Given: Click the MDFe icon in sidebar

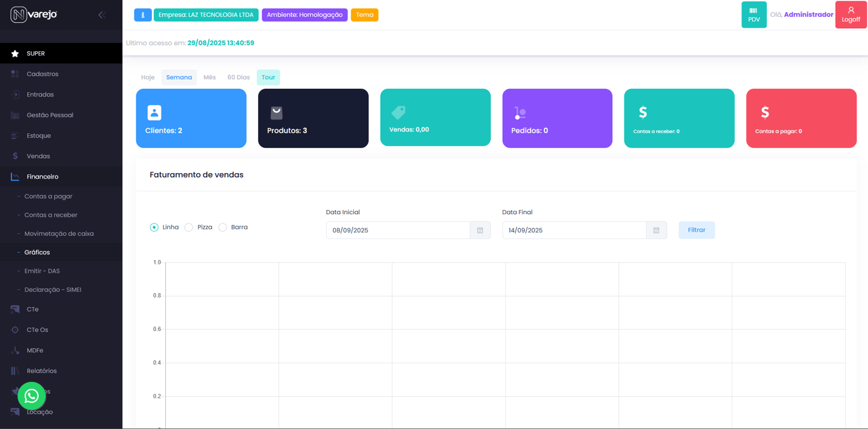Looking at the screenshot, I should 15,351.
